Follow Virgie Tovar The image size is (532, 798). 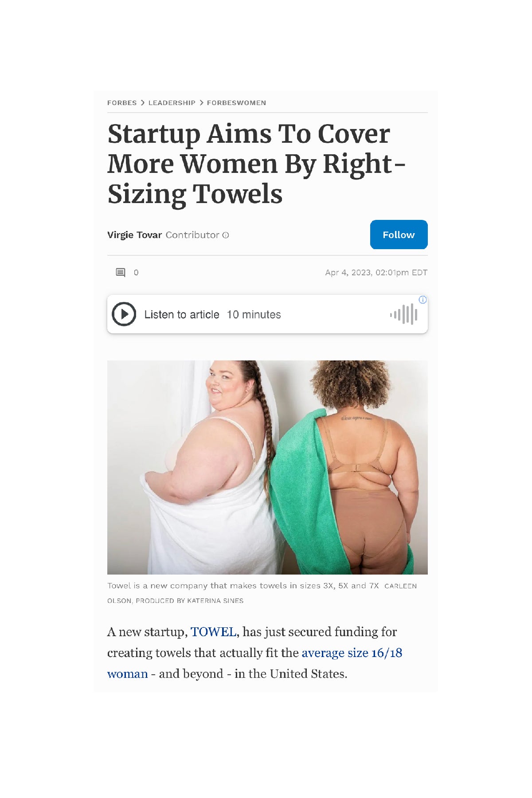click(399, 235)
